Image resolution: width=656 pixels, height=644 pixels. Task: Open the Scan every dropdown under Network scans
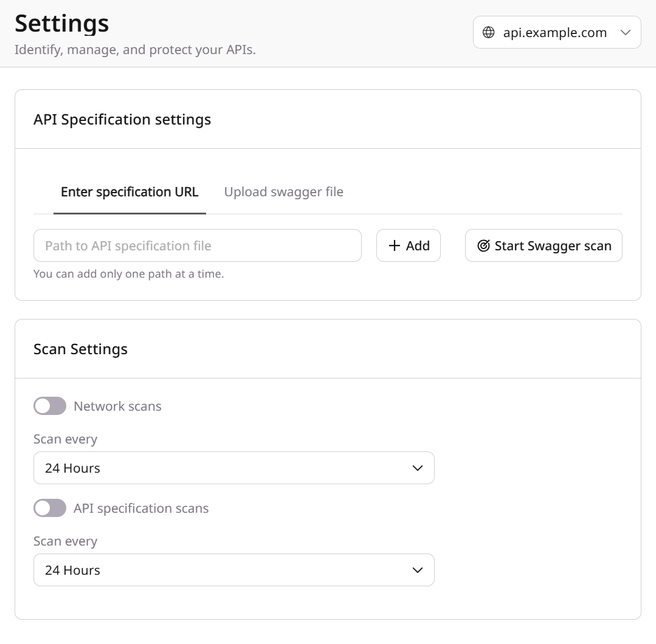tap(234, 468)
